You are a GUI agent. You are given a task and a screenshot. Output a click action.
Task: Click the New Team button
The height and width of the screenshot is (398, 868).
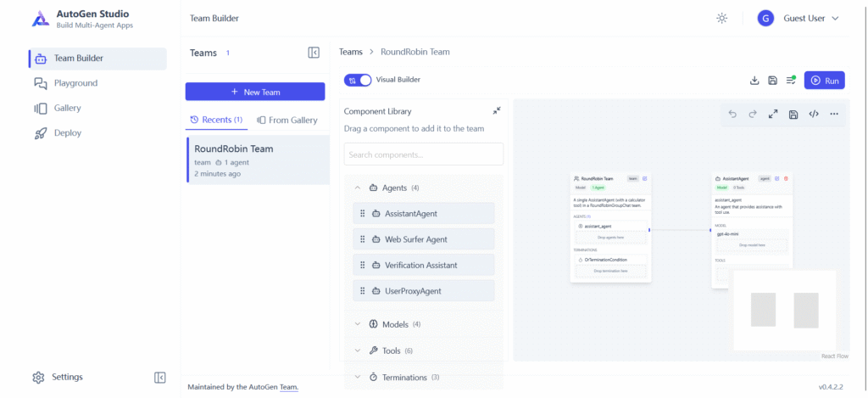click(255, 92)
